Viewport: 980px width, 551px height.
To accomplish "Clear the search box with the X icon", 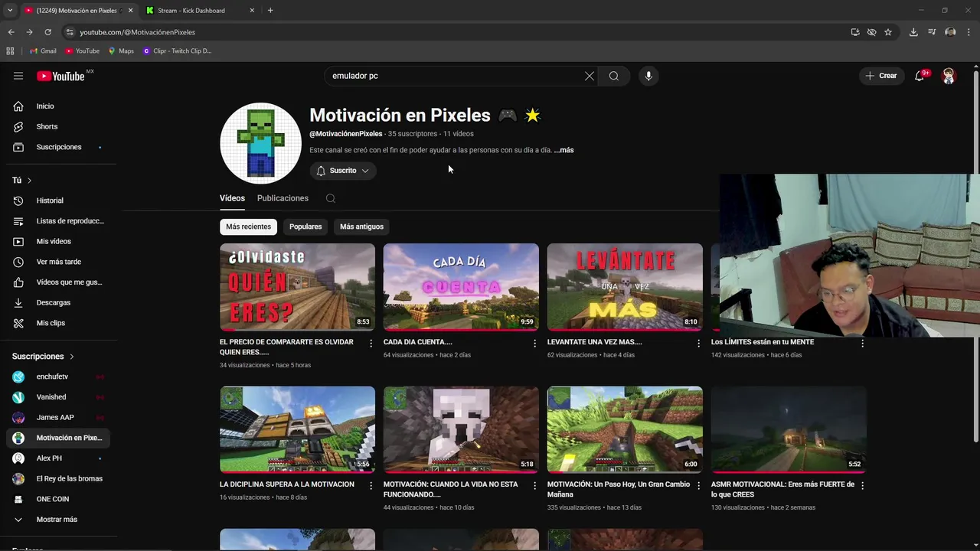I will pyautogui.click(x=590, y=76).
